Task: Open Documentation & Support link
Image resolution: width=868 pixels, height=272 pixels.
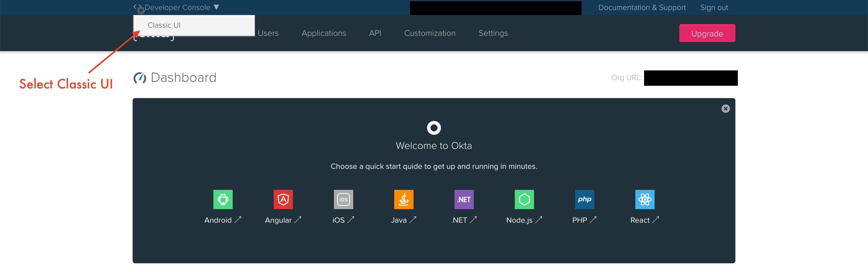Action: click(642, 8)
